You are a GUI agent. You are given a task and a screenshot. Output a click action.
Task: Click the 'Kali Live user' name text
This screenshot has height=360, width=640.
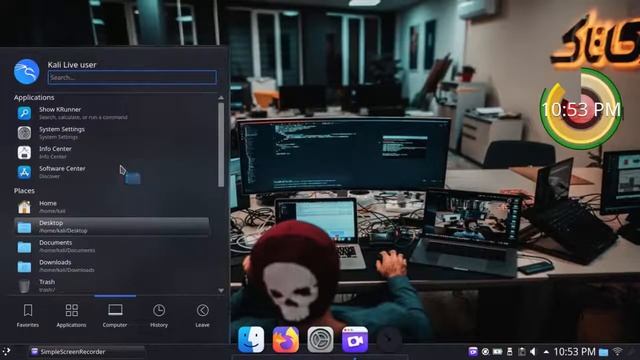72,64
